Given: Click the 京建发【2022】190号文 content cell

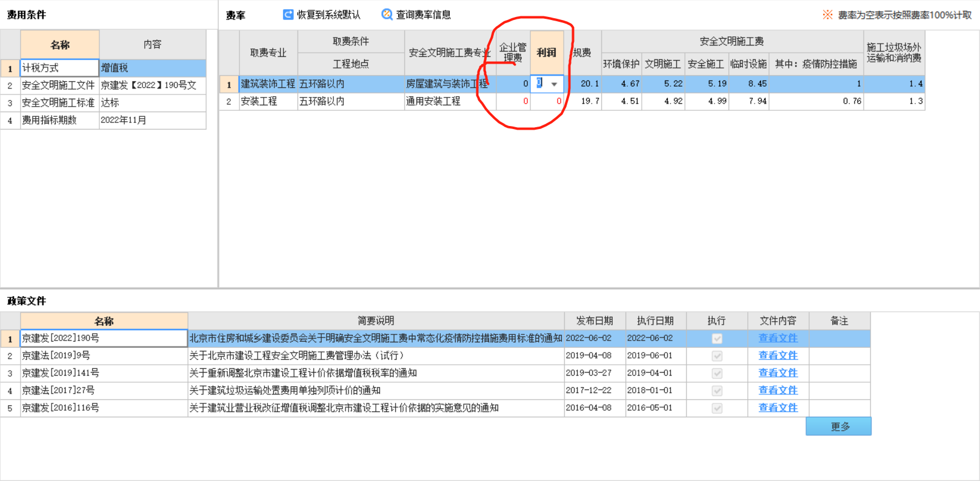Looking at the screenshot, I should 153,85.
